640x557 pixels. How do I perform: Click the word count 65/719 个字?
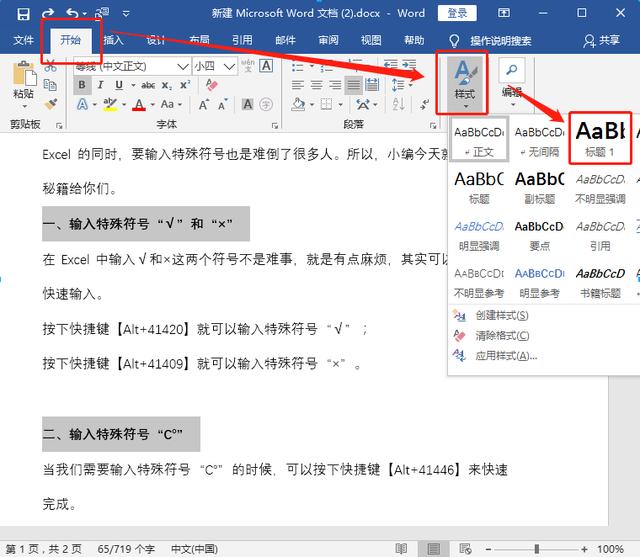[x=126, y=549]
